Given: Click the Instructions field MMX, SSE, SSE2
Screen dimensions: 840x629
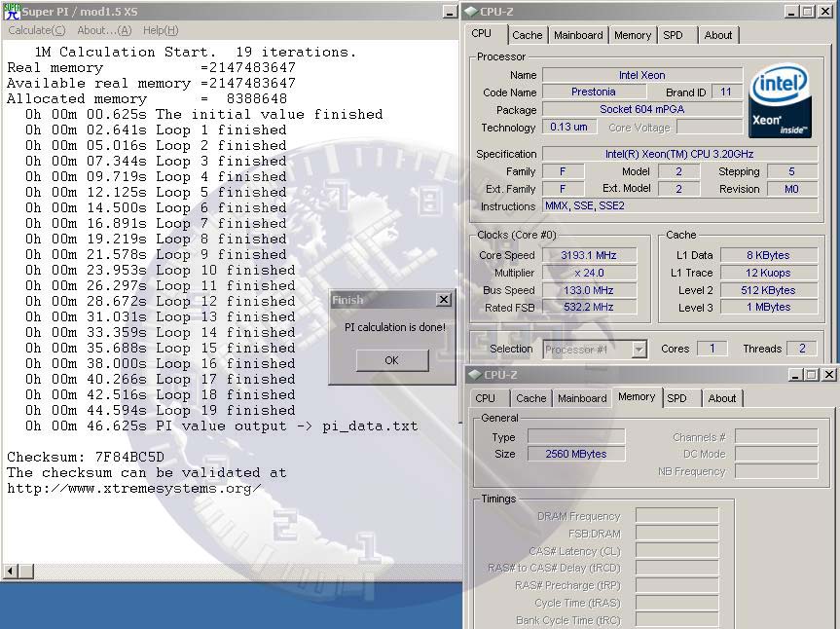Looking at the screenshot, I should point(679,206).
